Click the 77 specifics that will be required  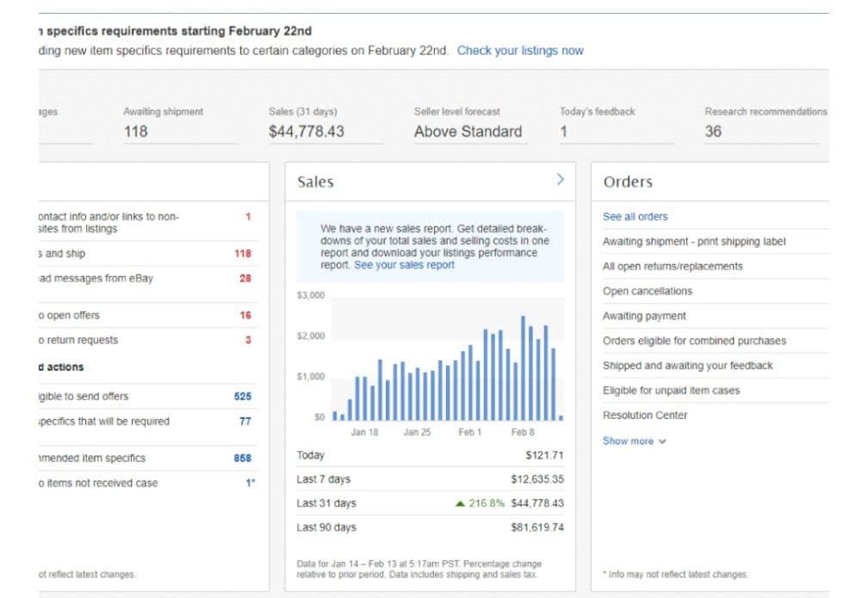tap(245, 422)
